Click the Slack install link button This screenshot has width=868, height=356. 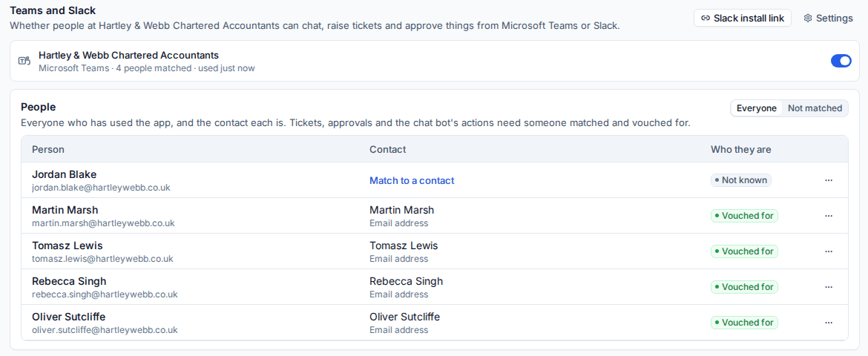click(x=743, y=19)
